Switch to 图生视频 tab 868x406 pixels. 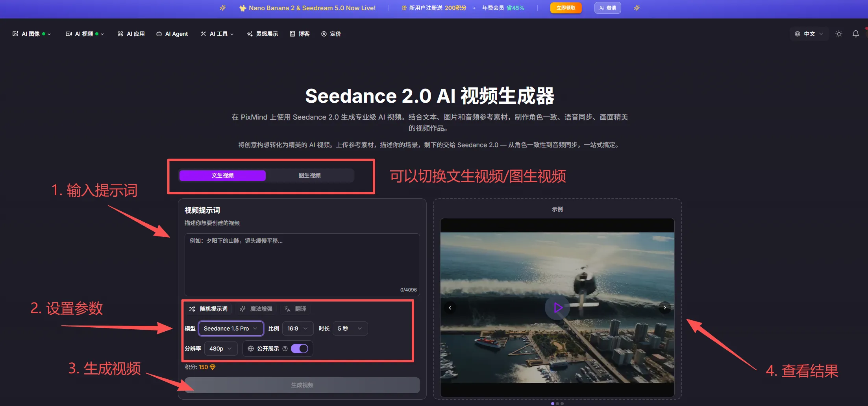[309, 175]
